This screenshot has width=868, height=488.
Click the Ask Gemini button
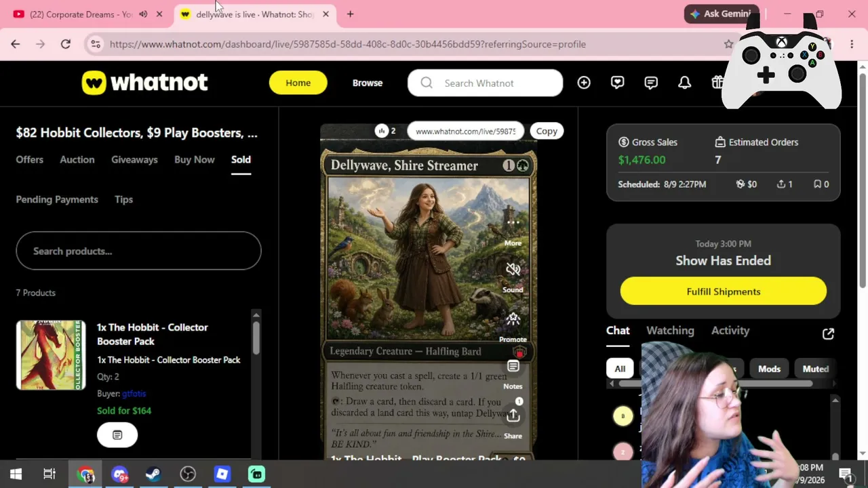tap(722, 14)
